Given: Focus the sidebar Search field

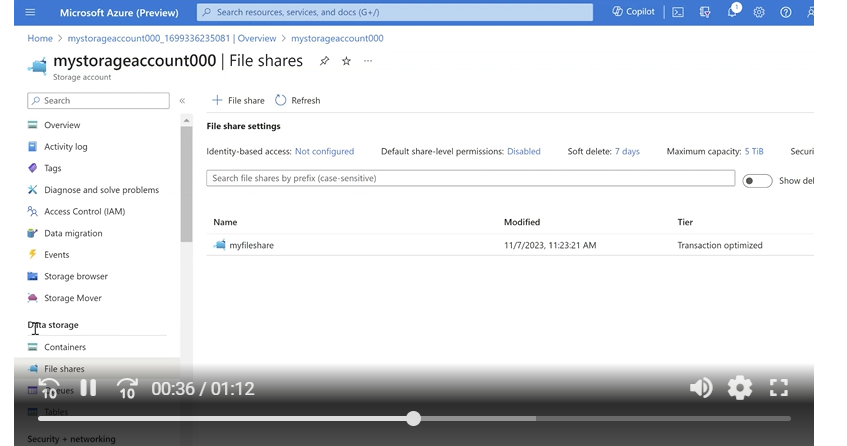Looking at the screenshot, I should tap(98, 100).
